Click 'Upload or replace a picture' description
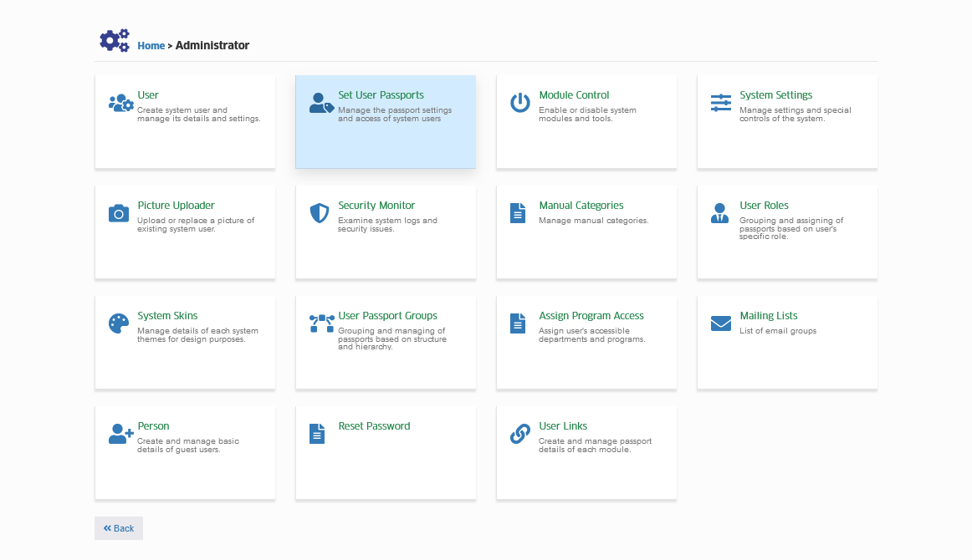 coord(196,225)
